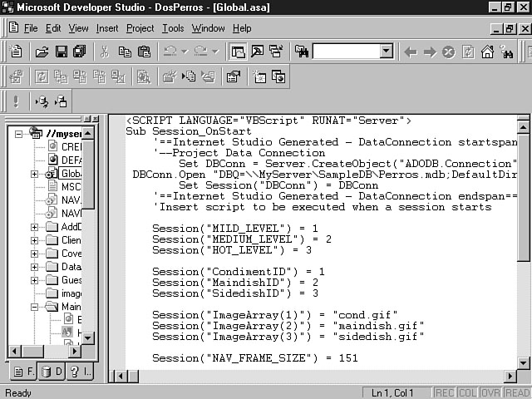Open the Project menu
Image resolution: width=532 pixels, height=399 pixels.
140,28
